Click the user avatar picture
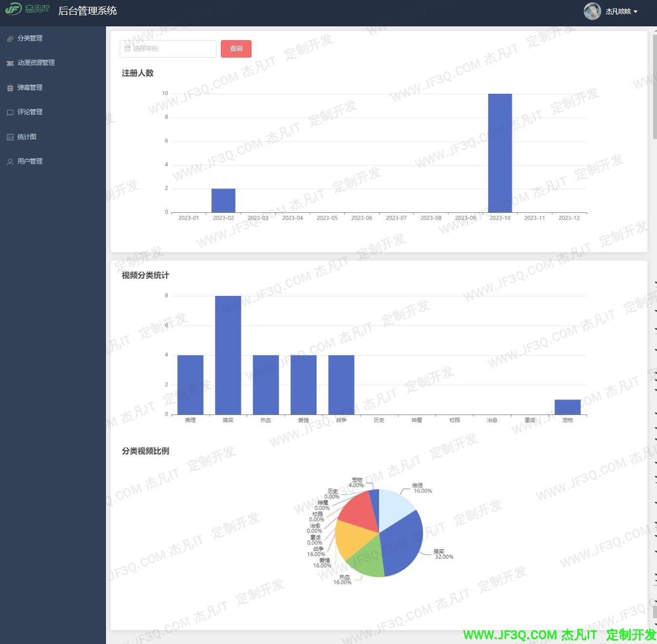The width and height of the screenshot is (657, 644). (x=592, y=11)
